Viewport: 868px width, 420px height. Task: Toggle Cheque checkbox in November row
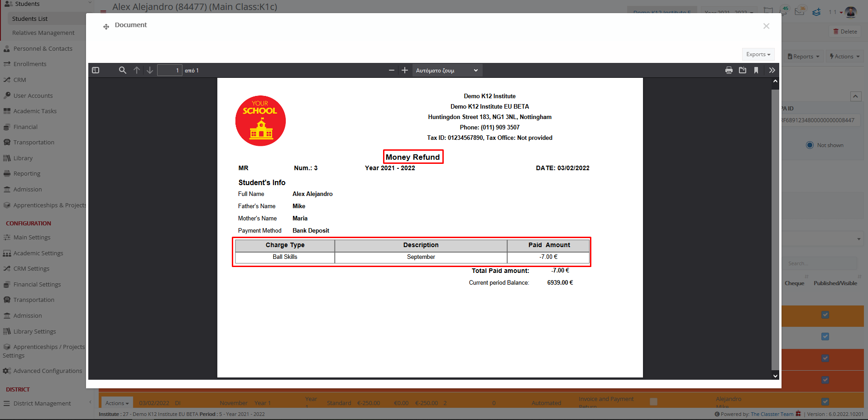point(653,401)
